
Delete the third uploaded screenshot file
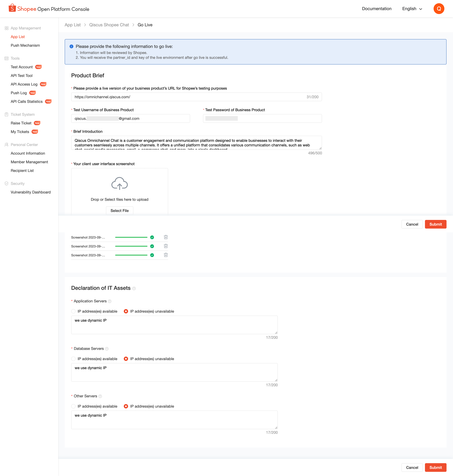166,255
